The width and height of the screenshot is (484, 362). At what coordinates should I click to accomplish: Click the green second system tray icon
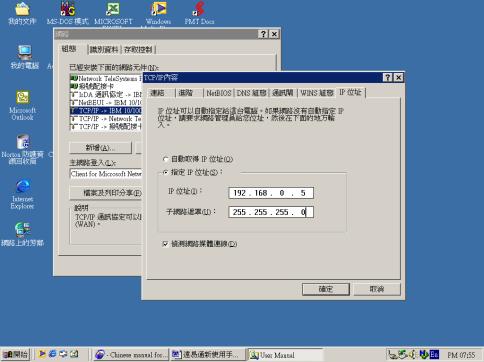click(403, 354)
